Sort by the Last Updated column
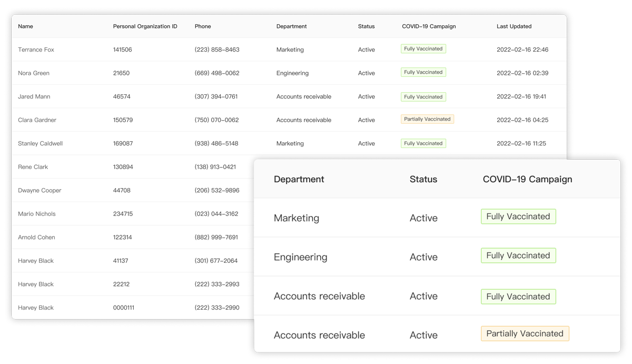Viewport: 632px width, 364px height. 513,26
